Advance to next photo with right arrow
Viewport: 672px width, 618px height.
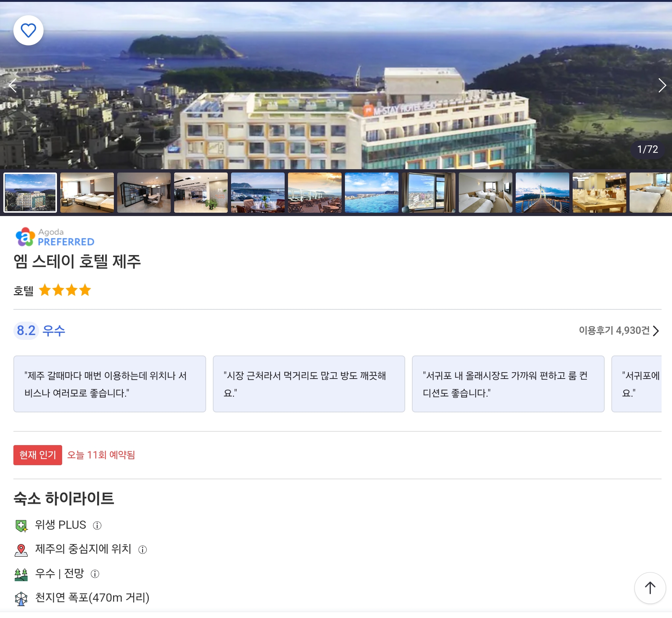662,85
